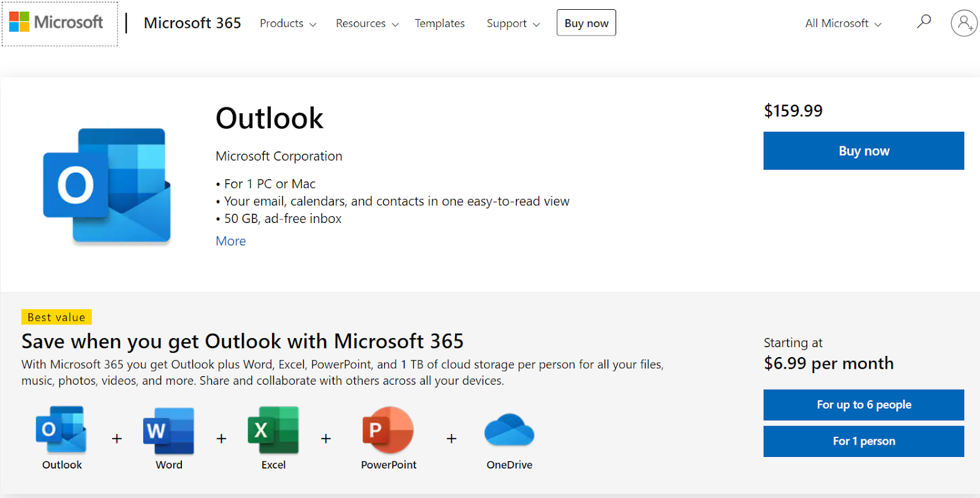Open the More link under Outlook features

pyautogui.click(x=231, y=241)
